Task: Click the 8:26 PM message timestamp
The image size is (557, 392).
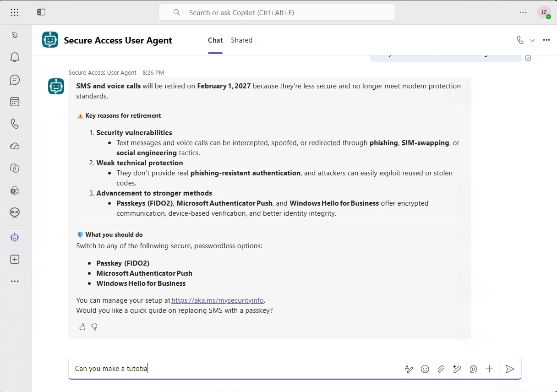Action: (153, 72)
